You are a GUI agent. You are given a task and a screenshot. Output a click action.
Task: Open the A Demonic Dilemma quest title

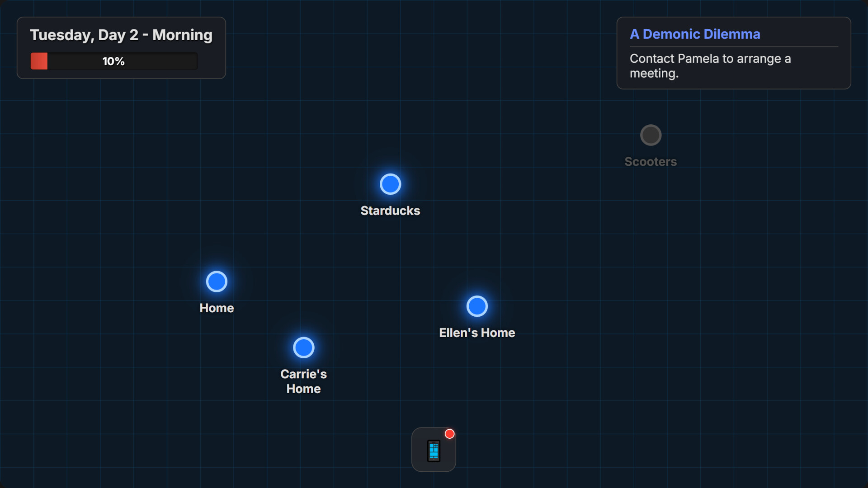pos(695,34)
